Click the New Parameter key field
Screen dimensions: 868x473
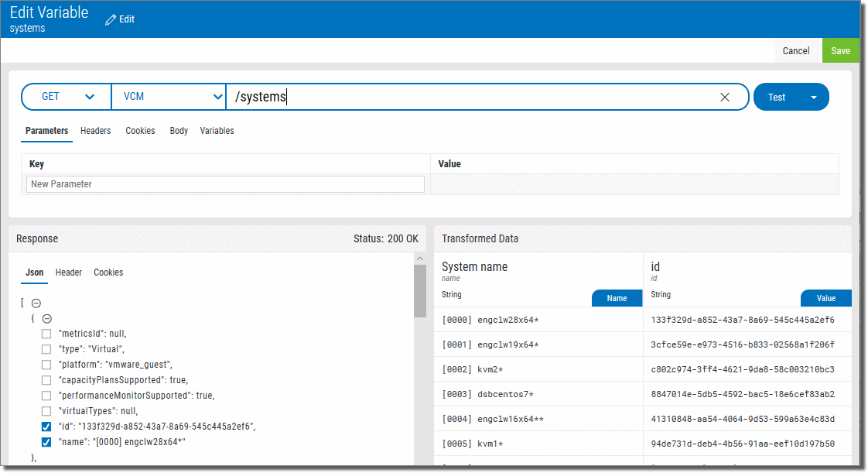225,184
